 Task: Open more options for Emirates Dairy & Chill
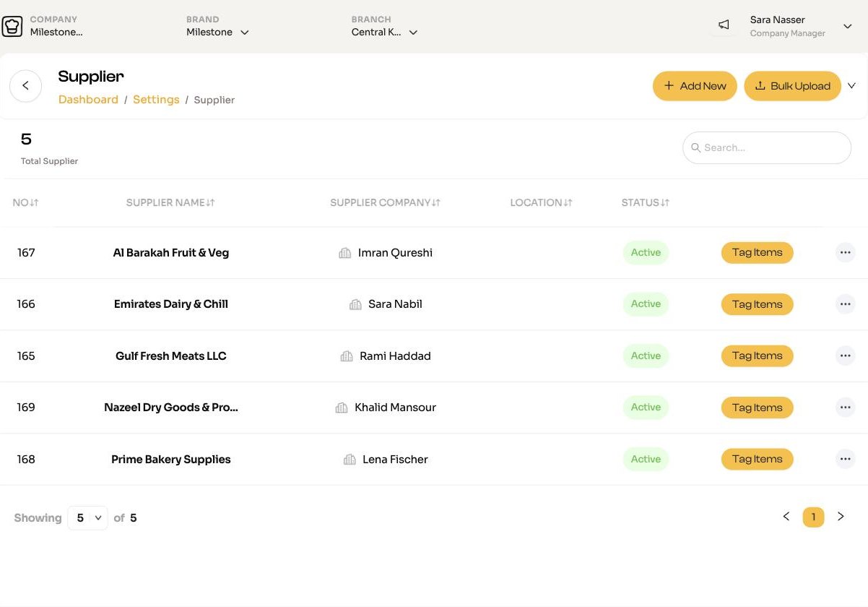click(x=845, y=304)
